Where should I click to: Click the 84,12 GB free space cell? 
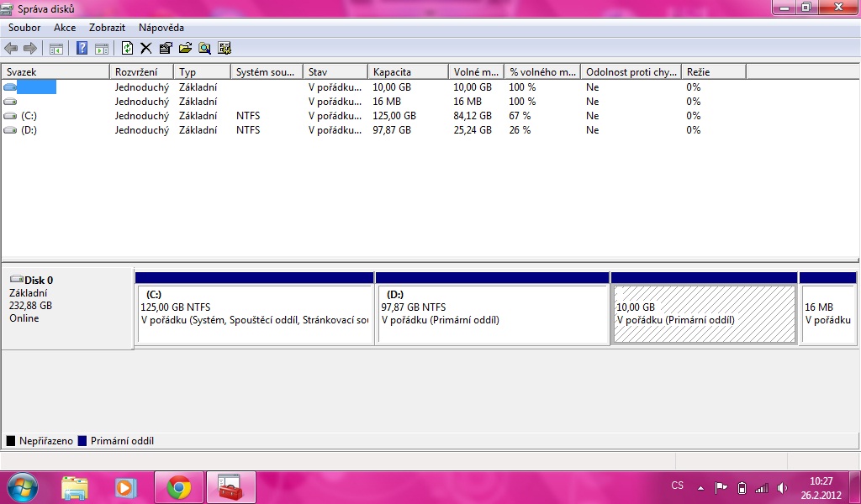click(x=473, y=116)
